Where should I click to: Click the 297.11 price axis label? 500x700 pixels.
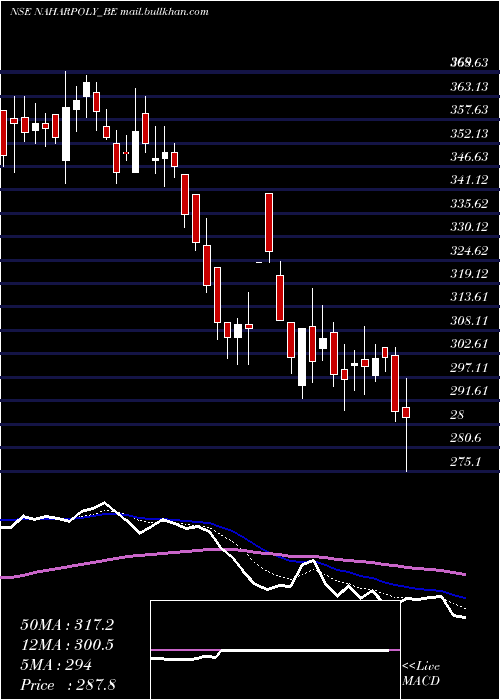[x=469, y=368]
